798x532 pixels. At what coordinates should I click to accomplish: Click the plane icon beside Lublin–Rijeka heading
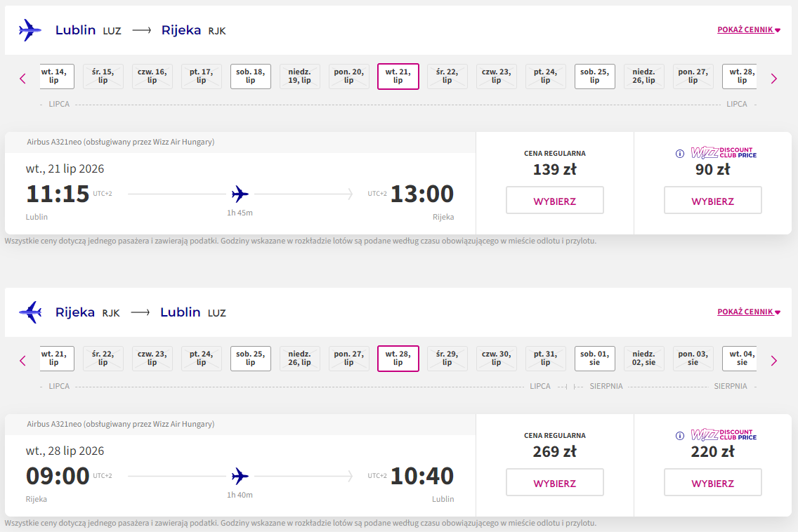point(30,30)
